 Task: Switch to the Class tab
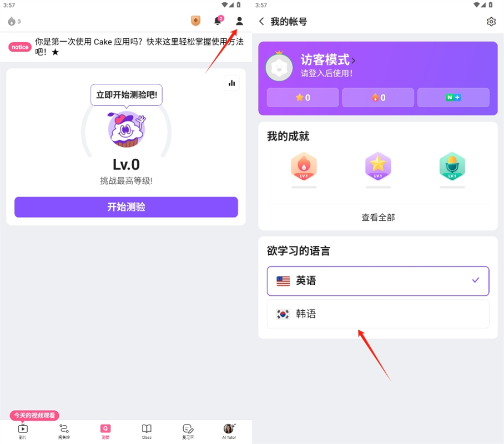click(147, 431)
